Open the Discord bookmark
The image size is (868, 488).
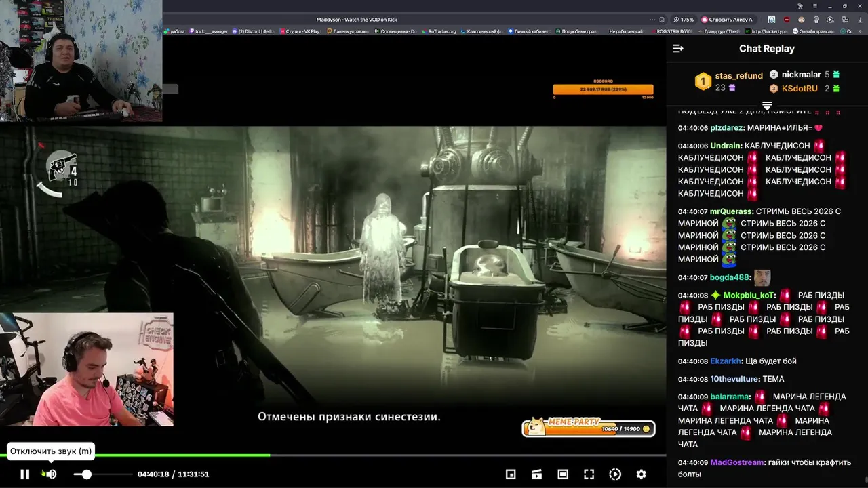click(254, 31)
